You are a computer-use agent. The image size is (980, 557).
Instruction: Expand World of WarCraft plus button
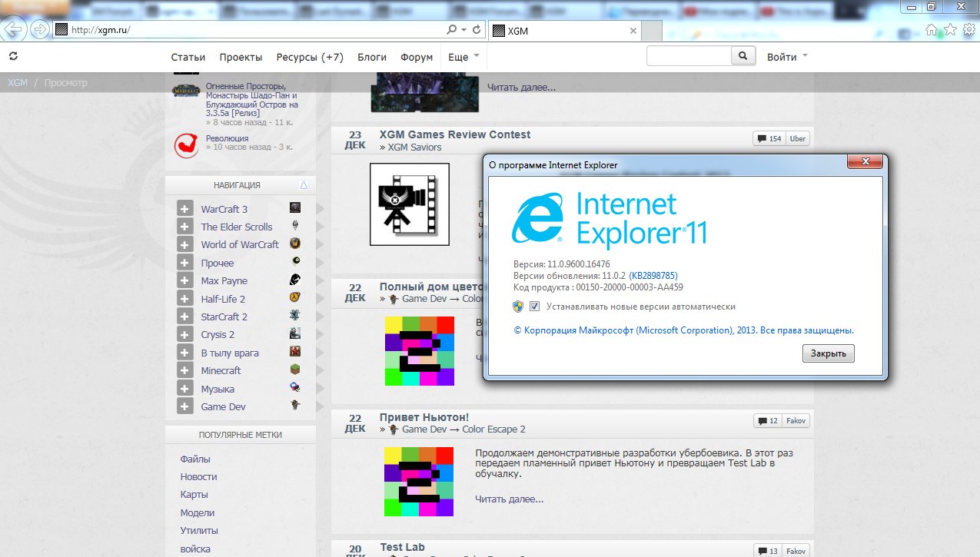tap(184, 244)
